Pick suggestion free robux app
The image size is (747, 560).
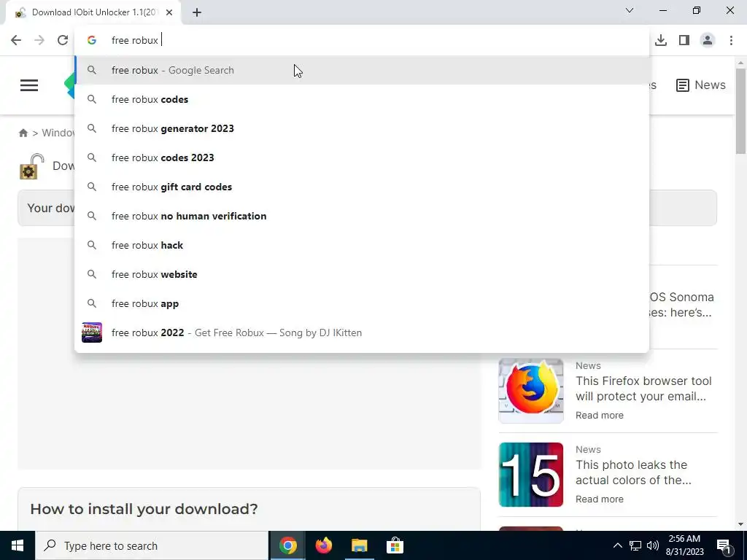tap(362, 303)
